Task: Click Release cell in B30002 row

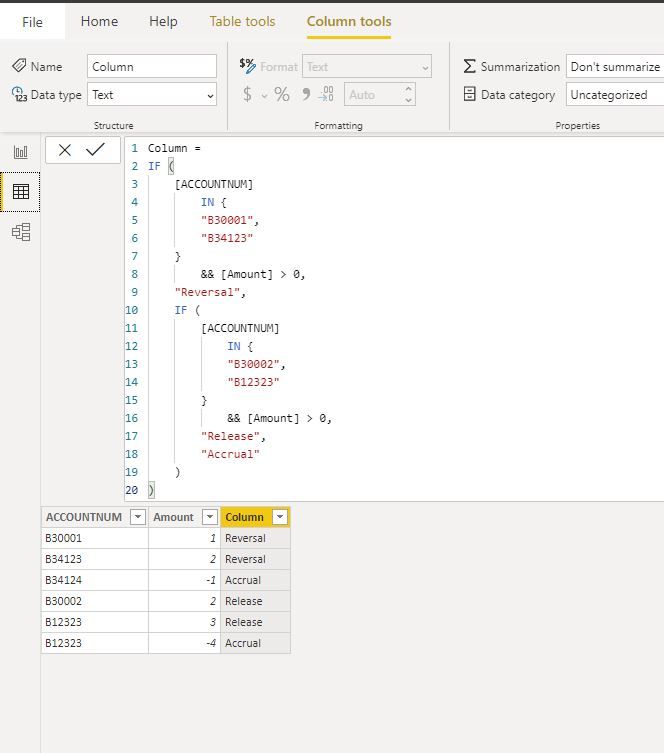Action: tap(255, 601)
